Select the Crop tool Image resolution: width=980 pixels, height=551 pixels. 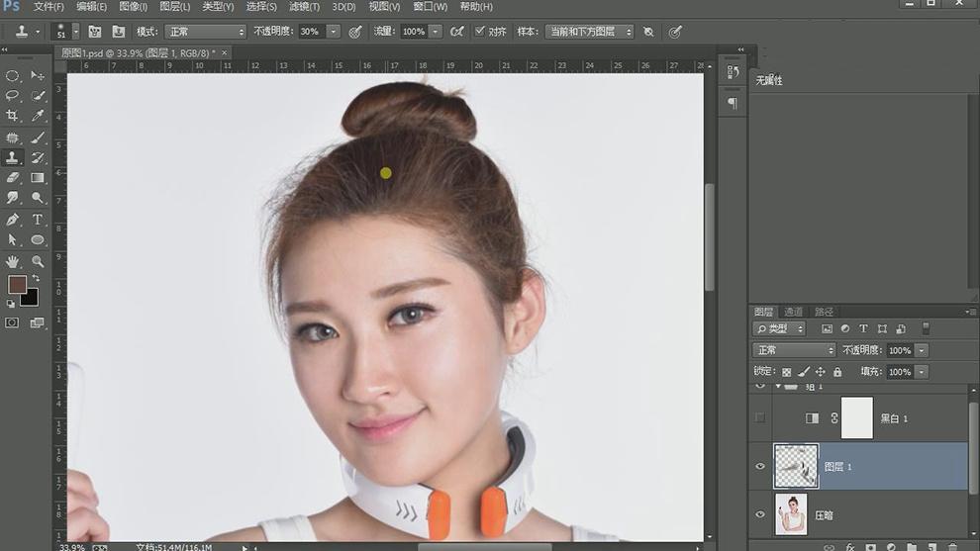[13, 116]
